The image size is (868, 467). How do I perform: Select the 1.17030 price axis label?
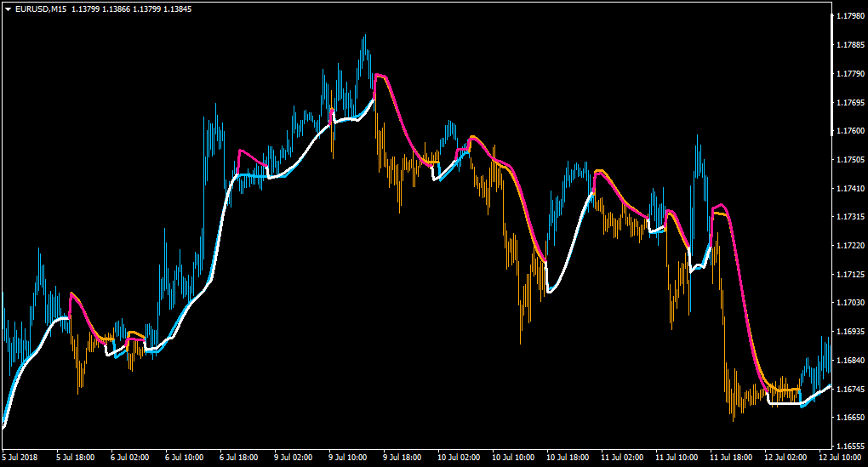851,303
